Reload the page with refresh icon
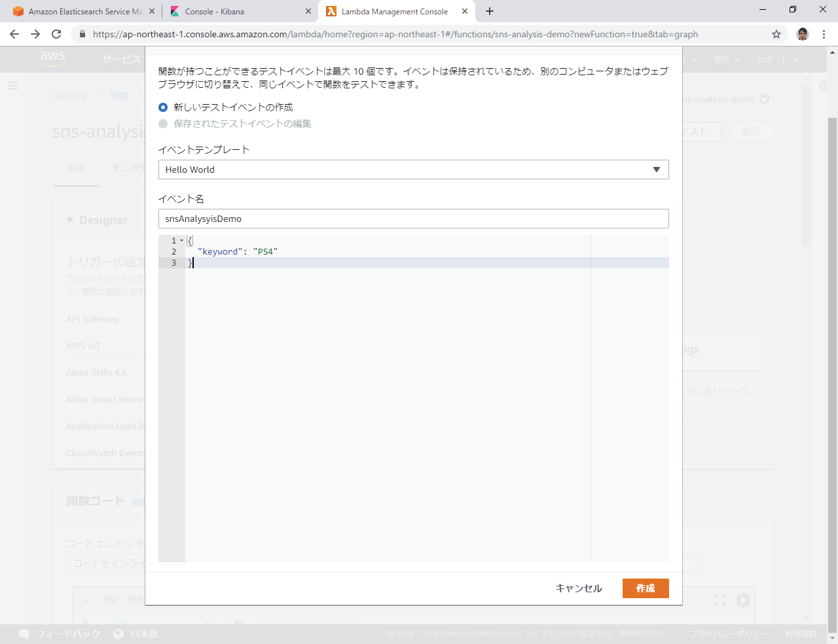 point(56,34)
